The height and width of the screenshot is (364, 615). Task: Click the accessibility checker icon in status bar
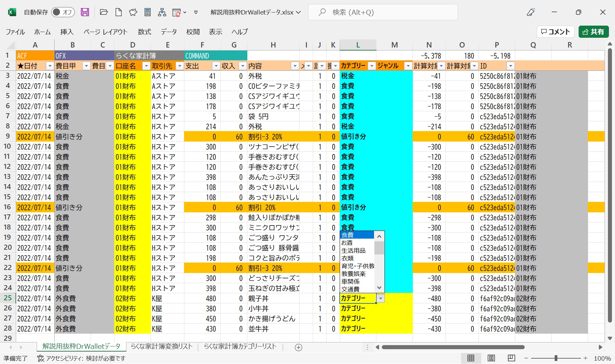pyautogui.click(x=41, y=358)
